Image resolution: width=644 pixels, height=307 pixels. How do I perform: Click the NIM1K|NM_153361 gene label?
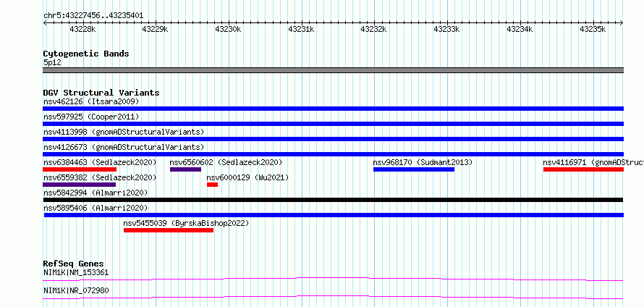(76, 272)
